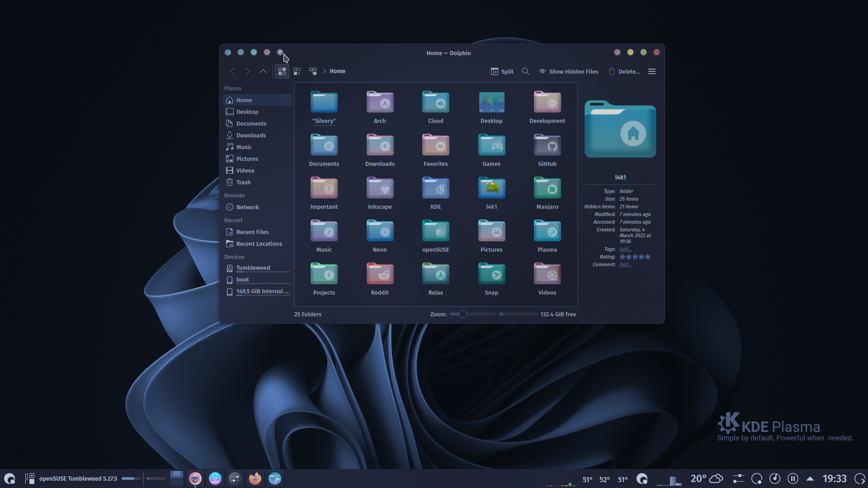
Task: Select Trash in Places panel
Action: click(257, 182)
